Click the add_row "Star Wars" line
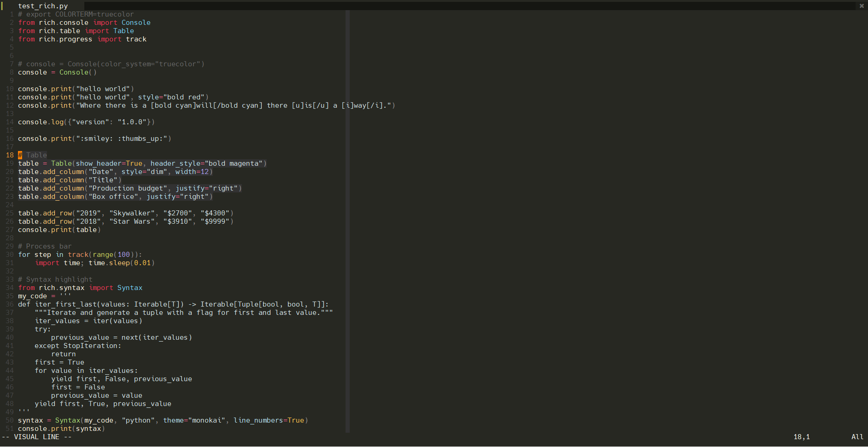The width and height of the screenshot is (868, 447). 126,221
